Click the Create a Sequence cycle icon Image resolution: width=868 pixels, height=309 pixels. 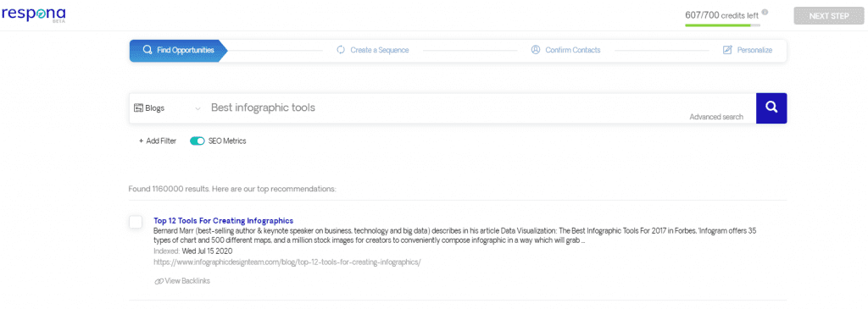tap(341, 50)
